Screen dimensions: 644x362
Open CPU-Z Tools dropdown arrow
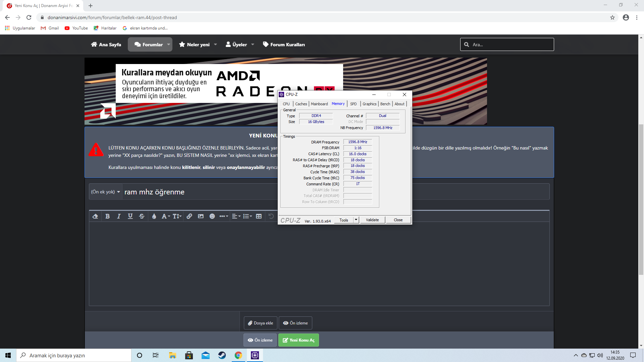point(356,220)
